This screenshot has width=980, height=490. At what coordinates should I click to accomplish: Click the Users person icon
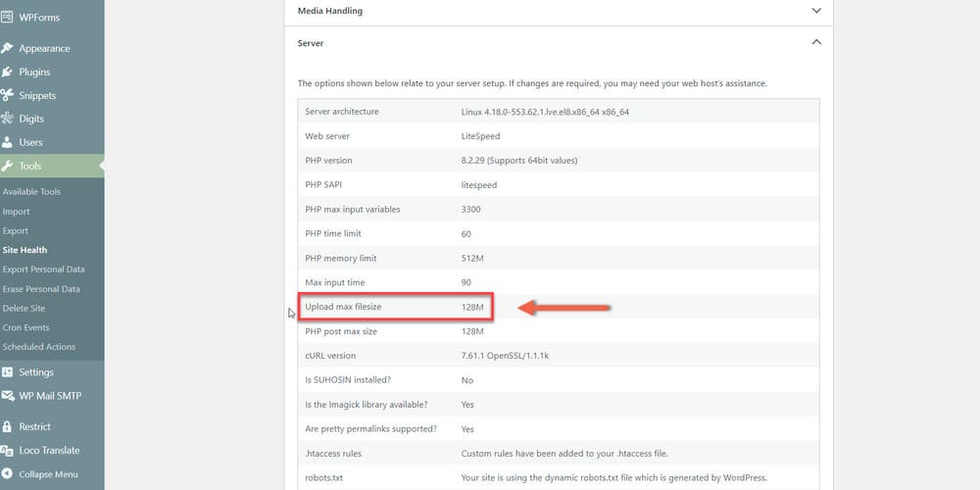point(7,142)
